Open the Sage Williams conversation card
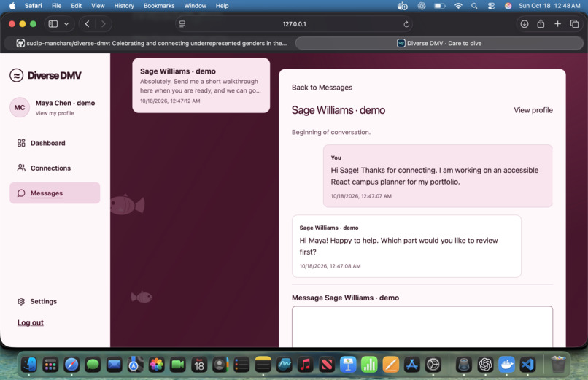 [201, 85]
